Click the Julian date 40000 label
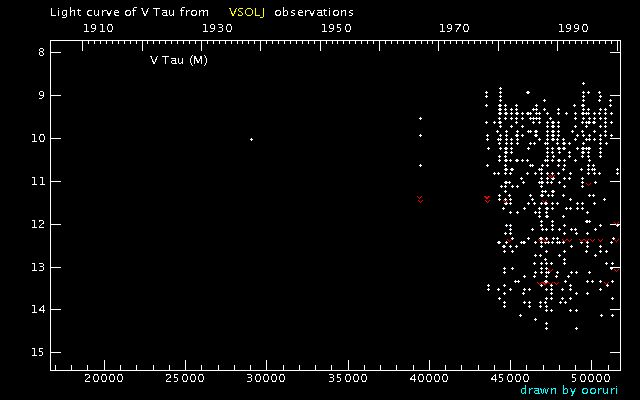Screen dimensions: 640x400 pyautogui.click(x=429, y=378)
